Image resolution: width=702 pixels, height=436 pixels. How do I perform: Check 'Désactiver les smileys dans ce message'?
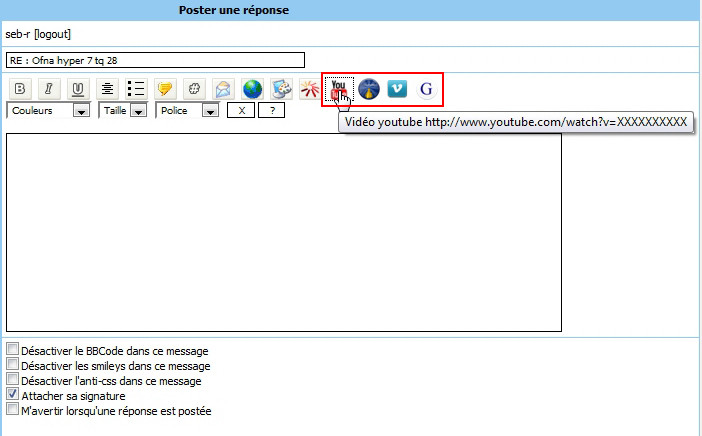click(12, 365)
